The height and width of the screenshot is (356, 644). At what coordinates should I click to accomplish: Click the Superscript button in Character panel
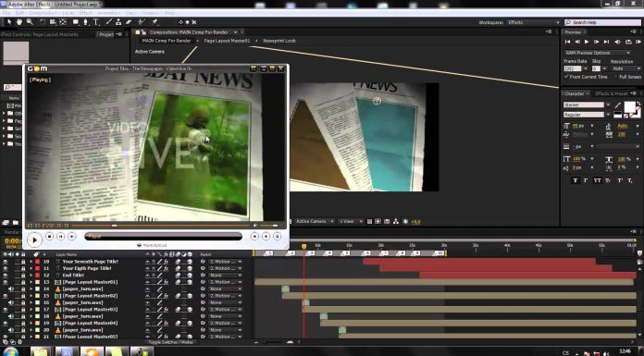(620, 180)
